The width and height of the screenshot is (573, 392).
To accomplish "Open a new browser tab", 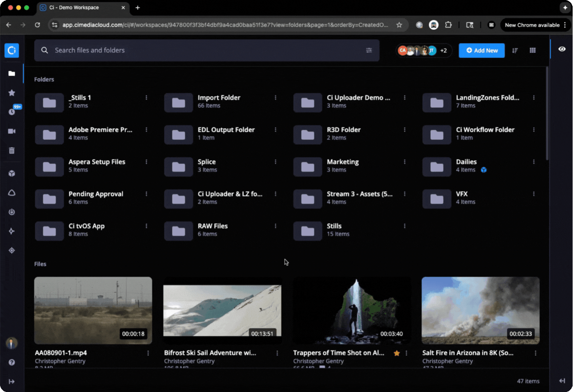I will point(137,8).
